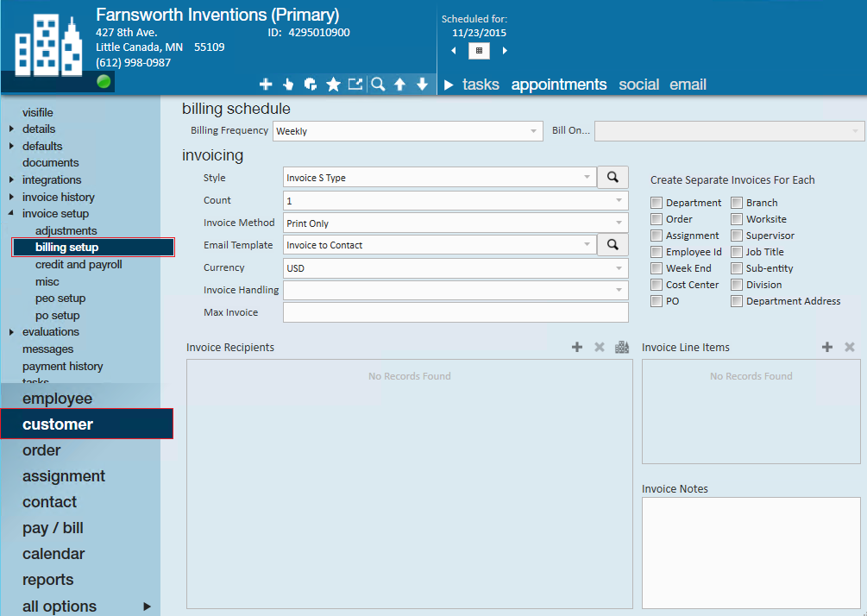Viewport: 867px width, 616px height.
Task: Check the Sub-entity checkbox
Action: click(x=737, y=268)
